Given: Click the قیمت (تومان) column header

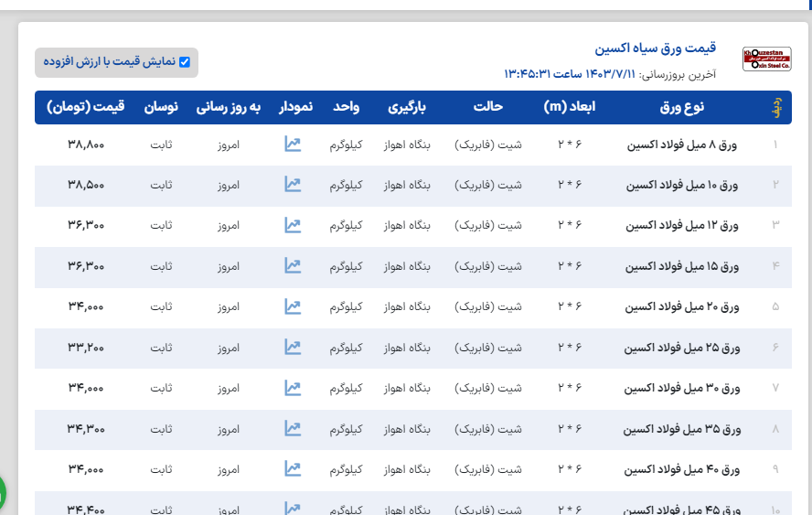Looking at the screenshot, I should 86,107.
